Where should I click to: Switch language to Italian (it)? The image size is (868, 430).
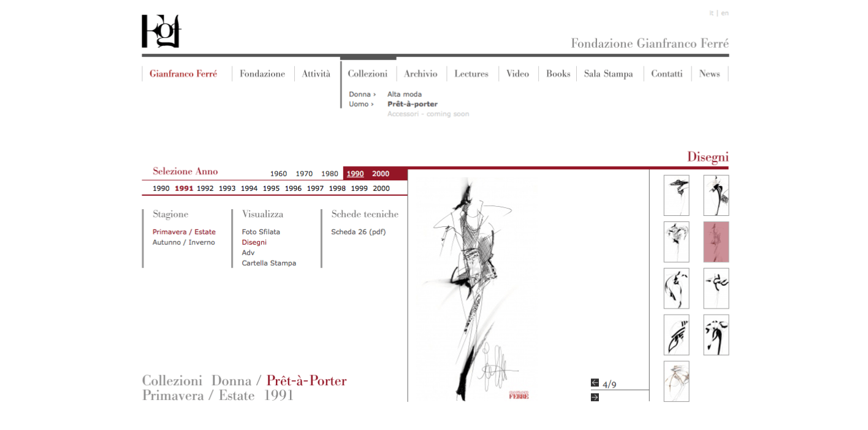(711, 13)
